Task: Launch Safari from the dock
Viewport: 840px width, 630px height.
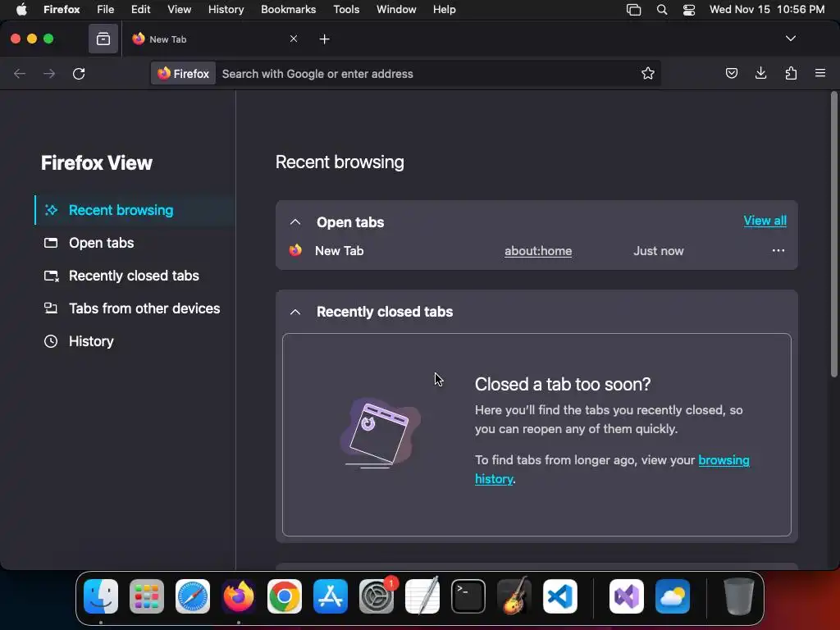Action: pyautogui.click(x=192, y=596)
